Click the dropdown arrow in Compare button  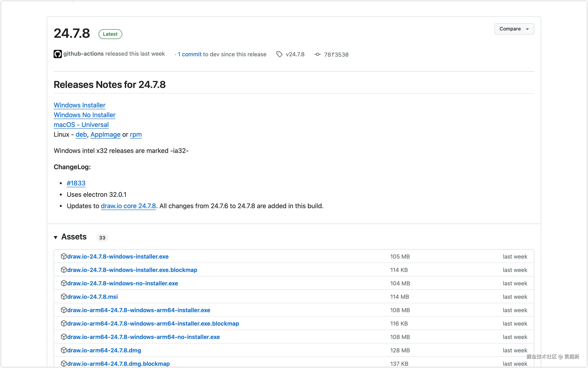[x=527, y=29]
